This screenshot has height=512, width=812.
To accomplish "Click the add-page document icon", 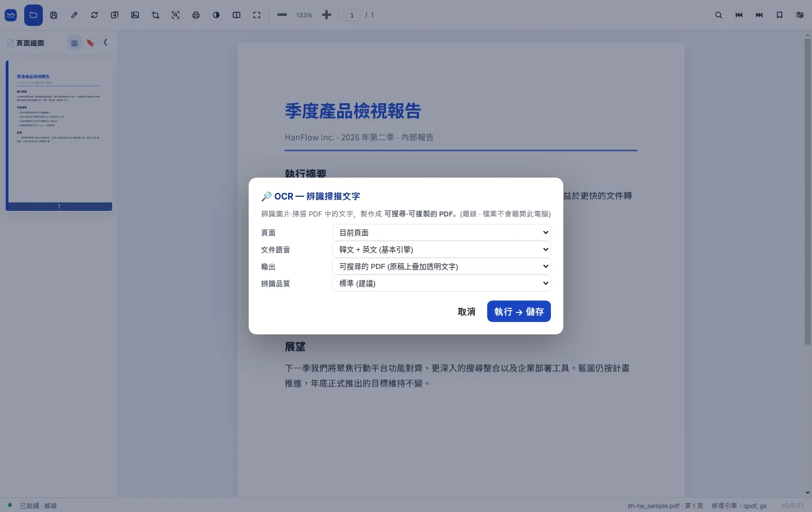I will [x=114, y=15].
